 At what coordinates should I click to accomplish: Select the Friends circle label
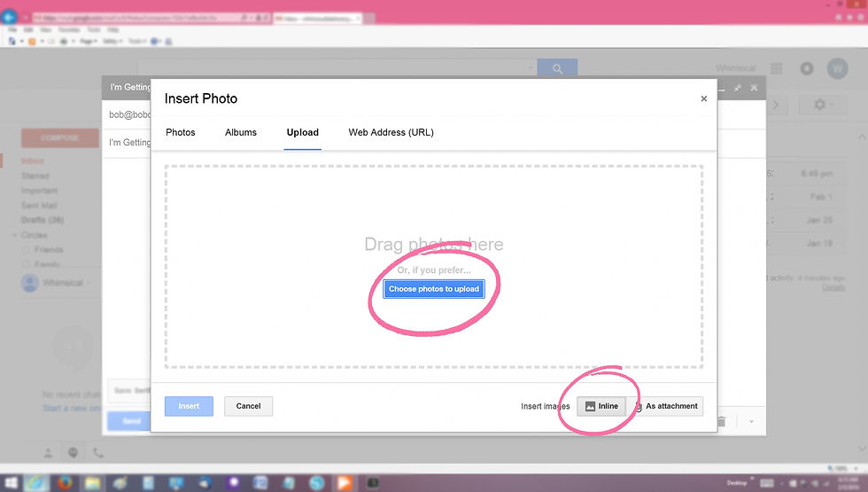49,250
